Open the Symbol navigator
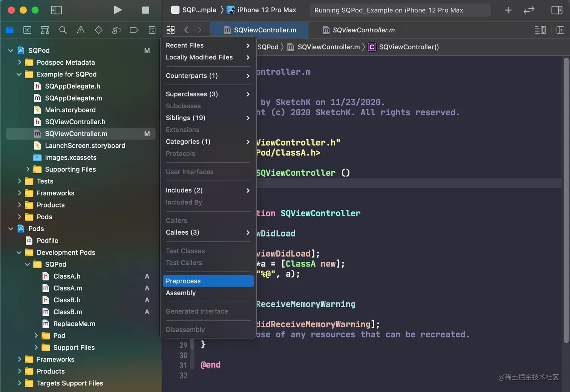570x392 pixels. point(45,30)
